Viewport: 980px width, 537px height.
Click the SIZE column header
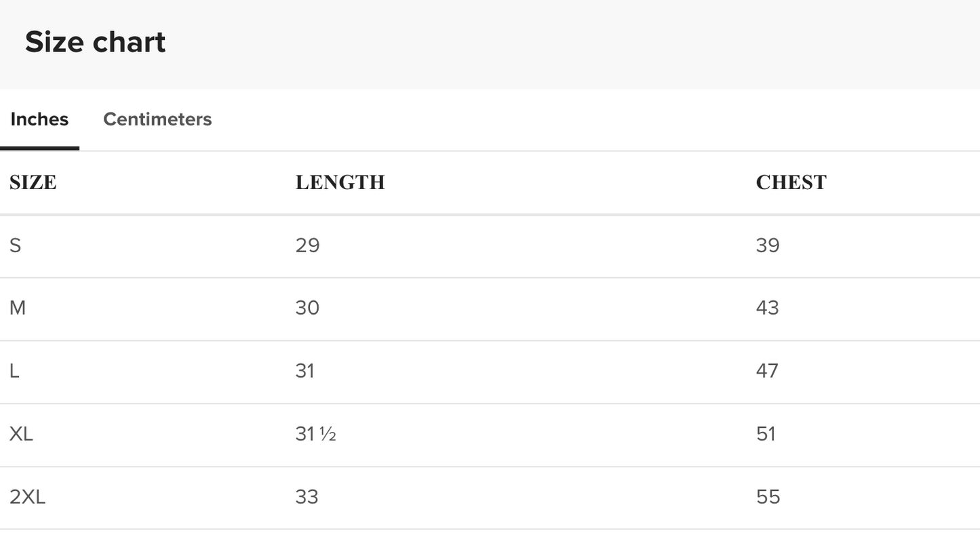tap(33, 182)
